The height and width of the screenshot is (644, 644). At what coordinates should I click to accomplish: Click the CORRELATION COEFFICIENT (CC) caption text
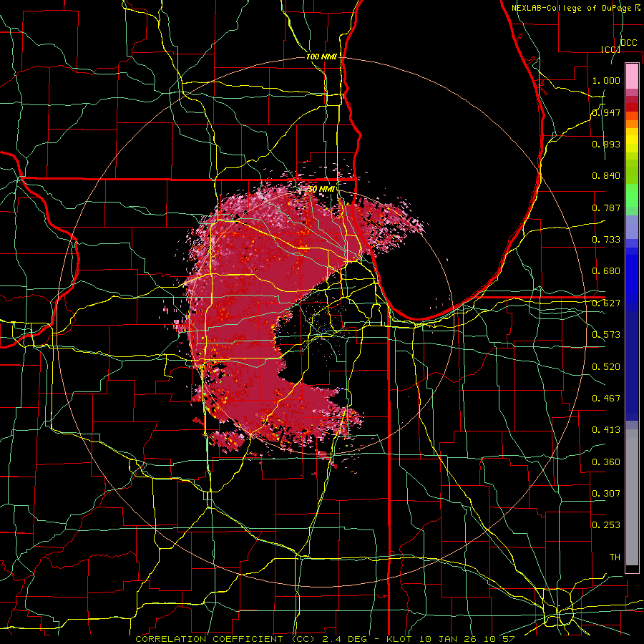coord(225,639)
